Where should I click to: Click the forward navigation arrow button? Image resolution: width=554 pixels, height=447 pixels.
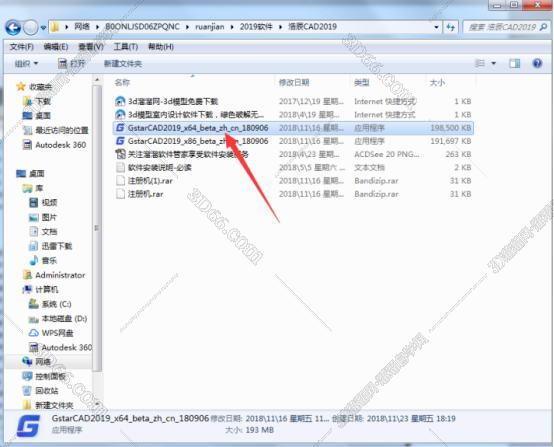pos(30,28)
